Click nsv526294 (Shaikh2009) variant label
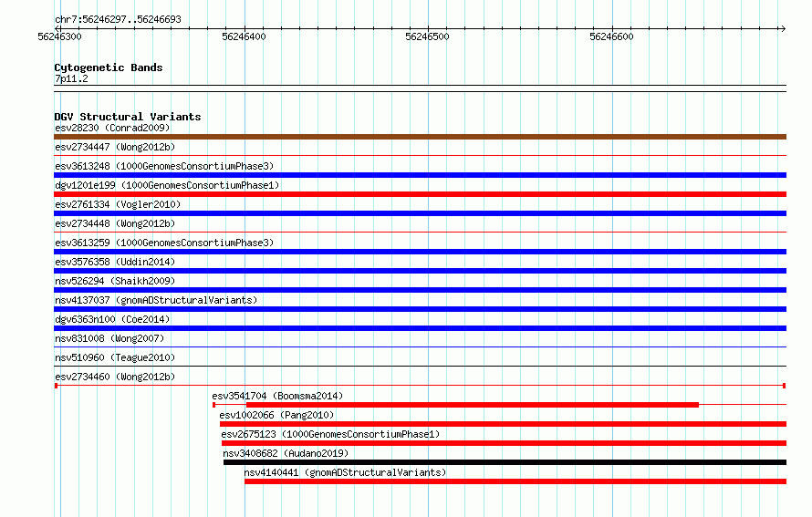Image resolution: width=812 pixels, height=517 pixels. [115, 281]
